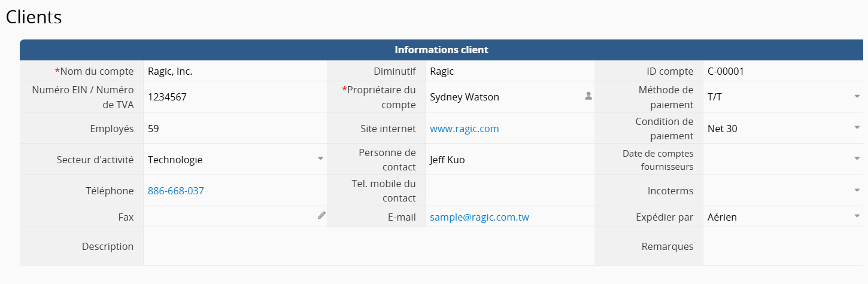
Task: Click the pencil edit icon in Fax field
Action: (321, 216)
